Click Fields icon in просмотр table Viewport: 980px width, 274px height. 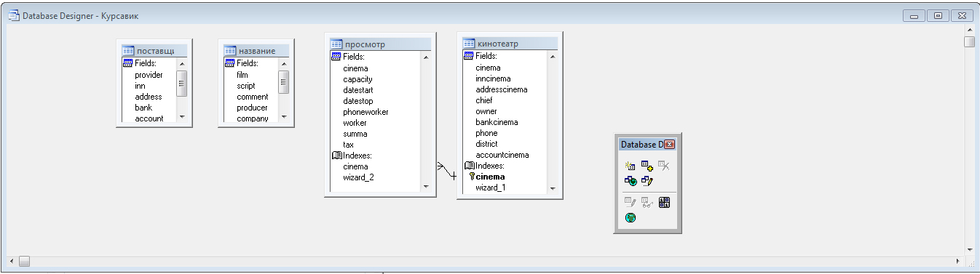click(x=336, y=57)
